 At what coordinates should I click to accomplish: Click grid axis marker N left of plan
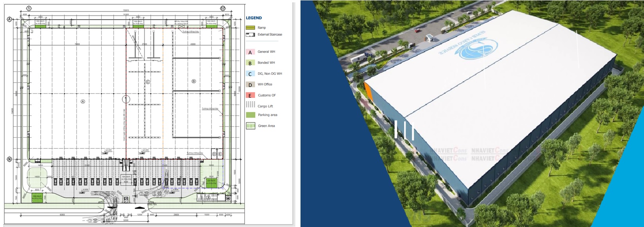[x=9, y=159]
